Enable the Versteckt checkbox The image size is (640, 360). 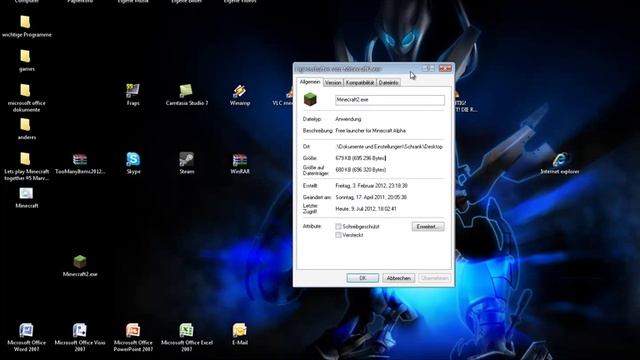tap(338, 235)
